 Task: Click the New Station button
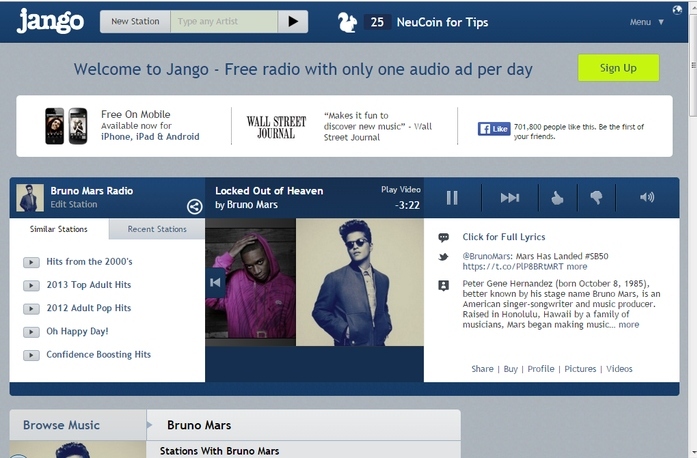pyautogui.click(x=135, y=21)
